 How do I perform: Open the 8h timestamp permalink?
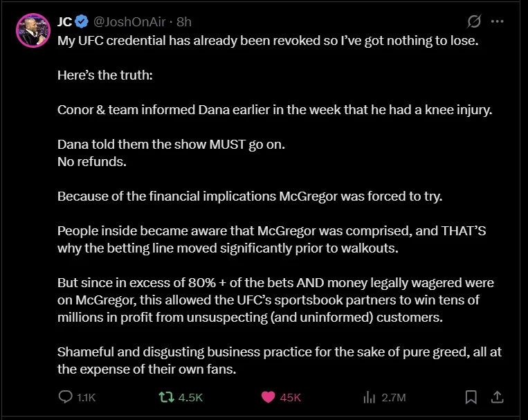point(184,22)
